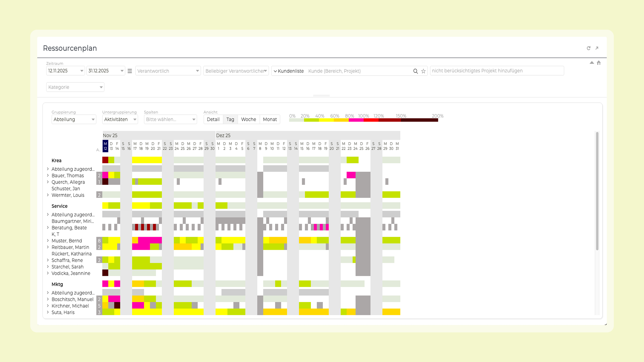Click the nicht berücksichtigtes Projekt hinzufügen field
Viewport: 644px width, 362px height.
coord(497,71)
